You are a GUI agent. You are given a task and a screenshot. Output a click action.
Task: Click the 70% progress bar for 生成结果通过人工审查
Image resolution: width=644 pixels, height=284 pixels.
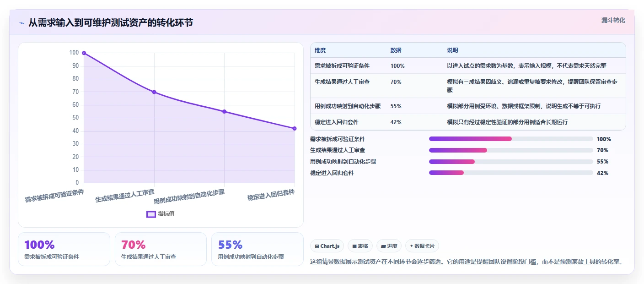tap(511, 150)
